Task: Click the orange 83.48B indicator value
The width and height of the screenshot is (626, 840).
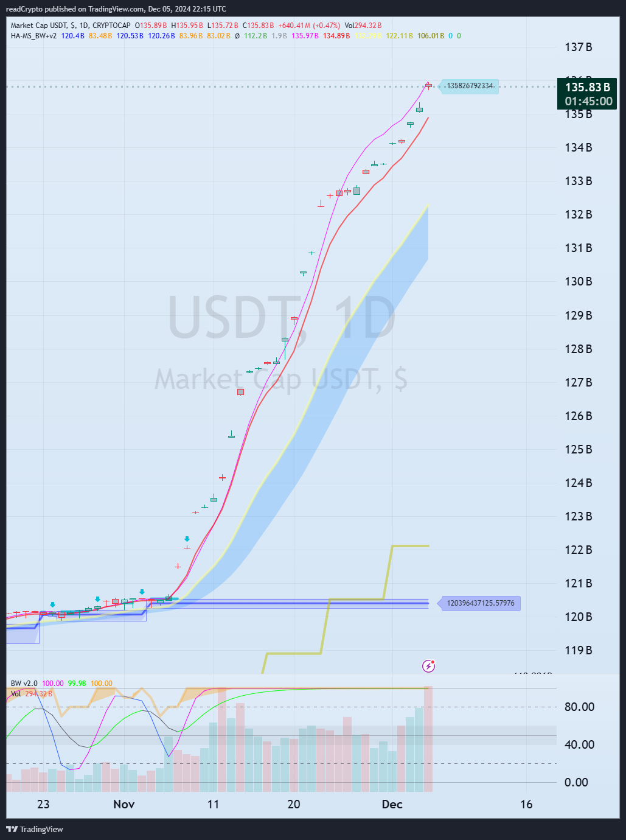Action: coord(100,36)
